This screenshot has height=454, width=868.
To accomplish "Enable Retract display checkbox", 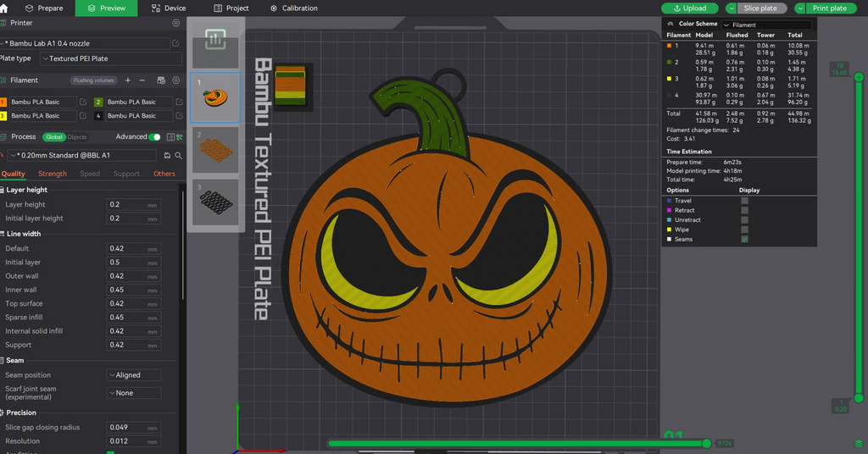I will pos(744,210).
